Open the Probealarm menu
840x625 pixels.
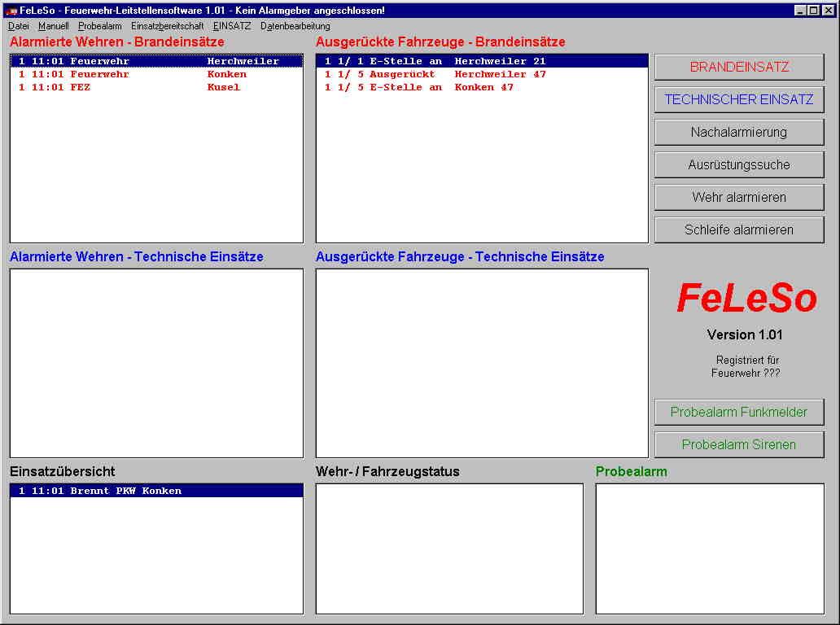pyautogui.click(x=100, y=26)
